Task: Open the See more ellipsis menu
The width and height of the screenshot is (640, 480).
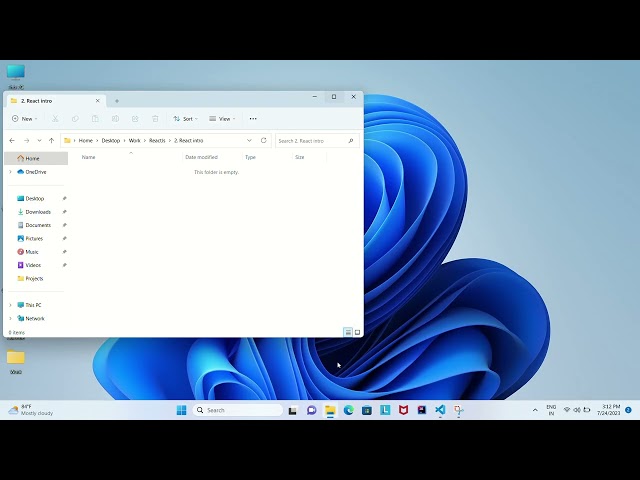Action: (x=253, y=119)
